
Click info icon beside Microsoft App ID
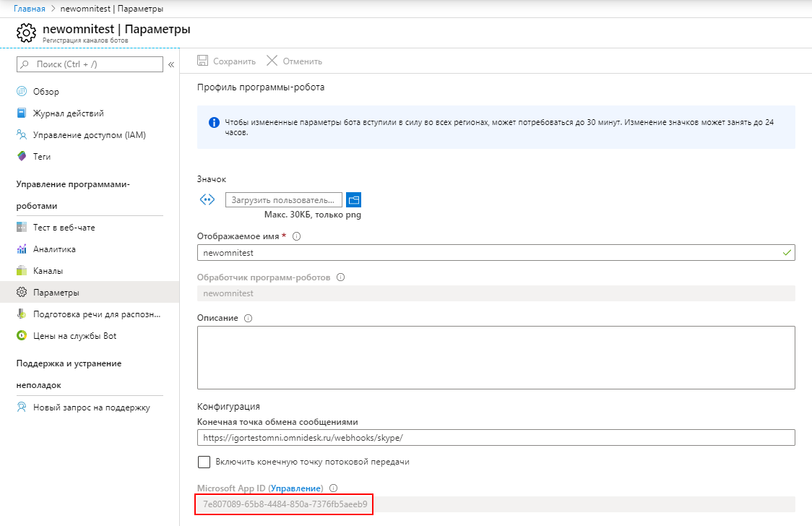pos(334,488)
